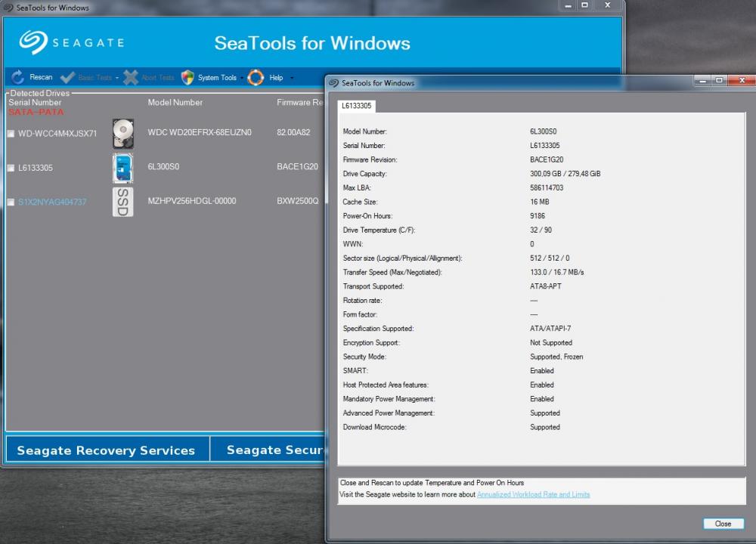Select the L6133305 tab in drive info

coord(356,106)
